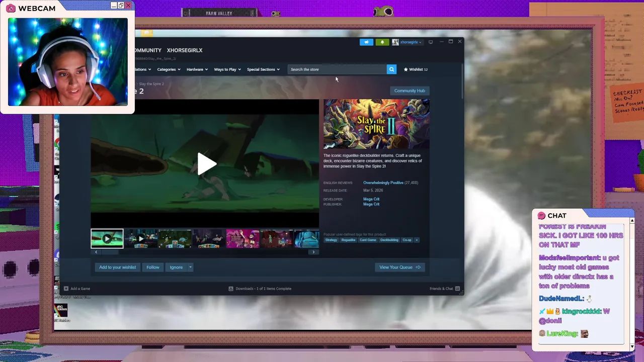Screen dimensions: 644x362
Task: Select the pink skeleton screenshot thumbnail
Action: (243, 239)
